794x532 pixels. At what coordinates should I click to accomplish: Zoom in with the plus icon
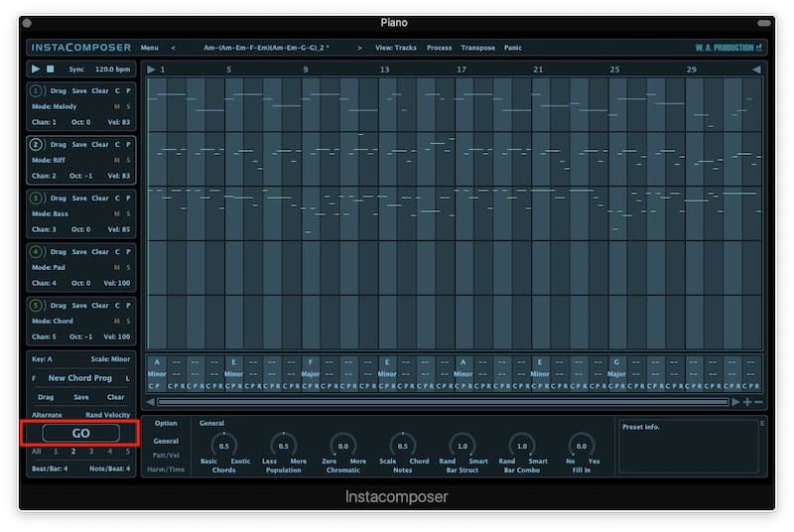pos(747,402)
